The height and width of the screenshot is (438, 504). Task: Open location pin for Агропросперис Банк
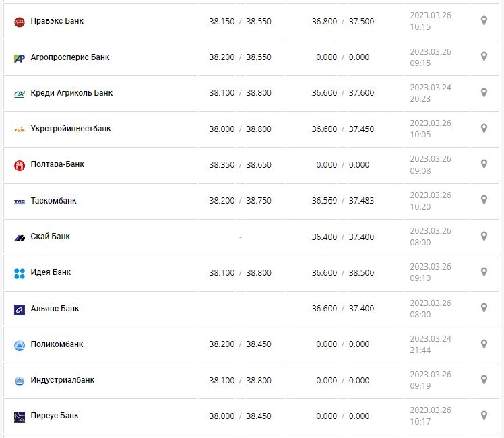tap(484, 57)
